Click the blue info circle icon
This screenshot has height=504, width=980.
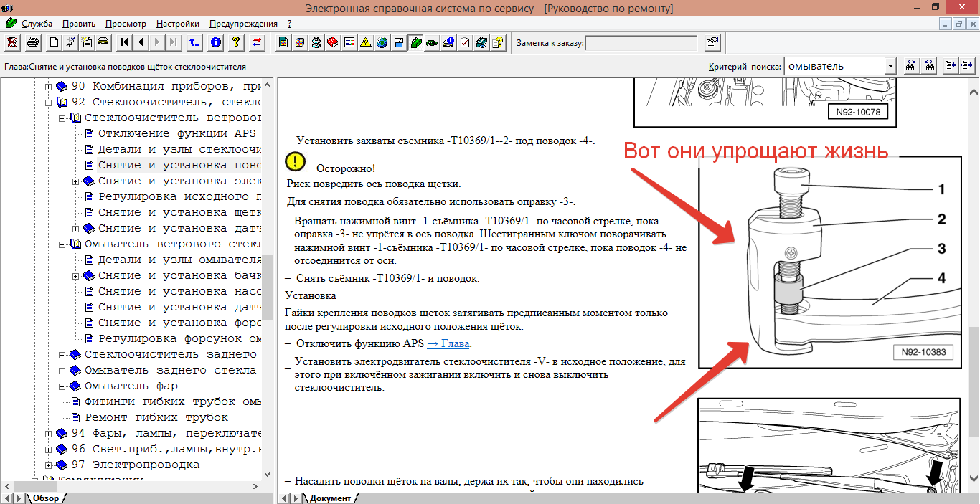point(216,42)
